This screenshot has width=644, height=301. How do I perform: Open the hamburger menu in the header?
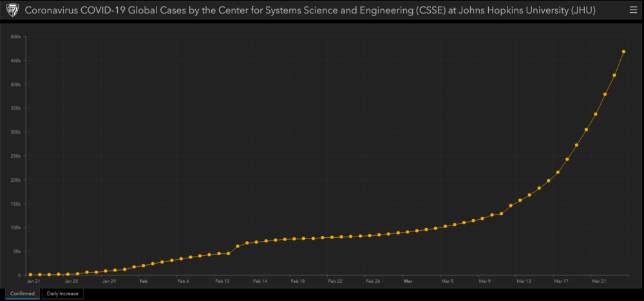[x=633, y=10]
